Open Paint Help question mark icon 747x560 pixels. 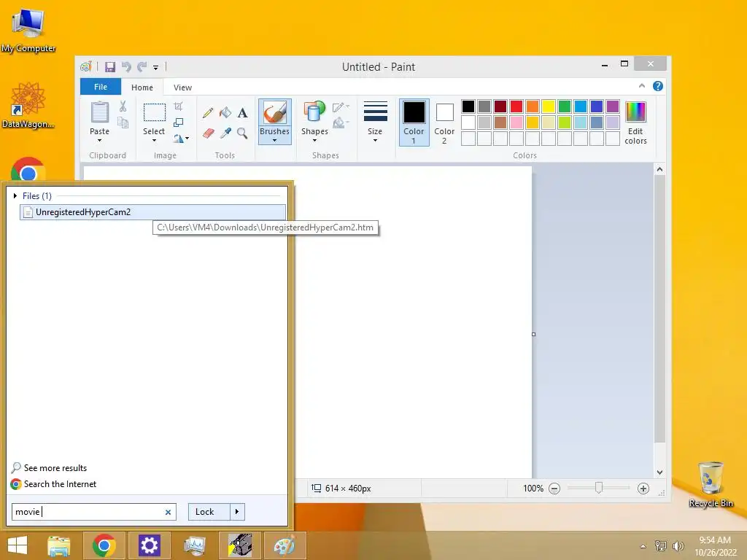coord(658,86)
